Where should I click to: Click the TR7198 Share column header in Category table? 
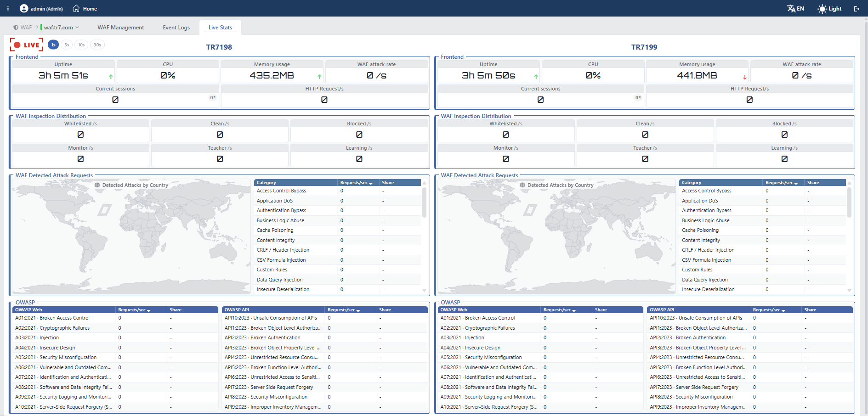click(400, 183)
